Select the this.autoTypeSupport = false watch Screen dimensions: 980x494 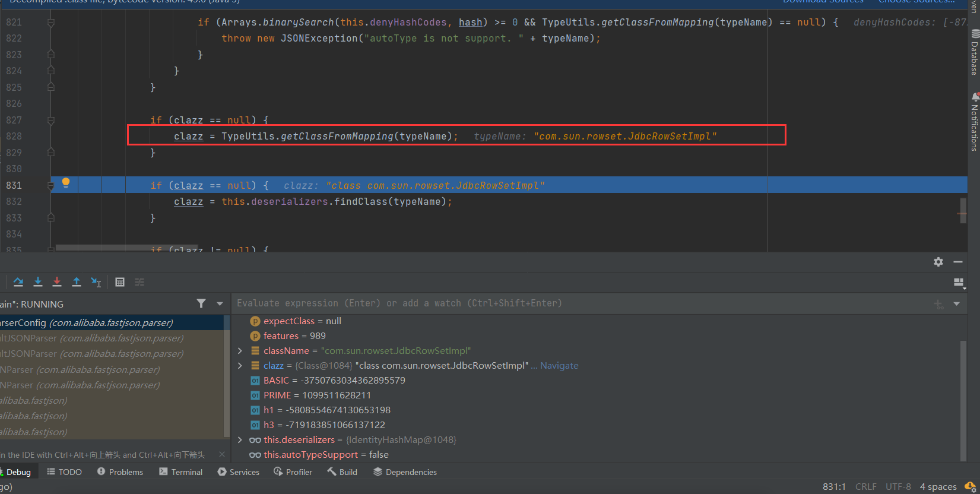(x=595, y=454)
